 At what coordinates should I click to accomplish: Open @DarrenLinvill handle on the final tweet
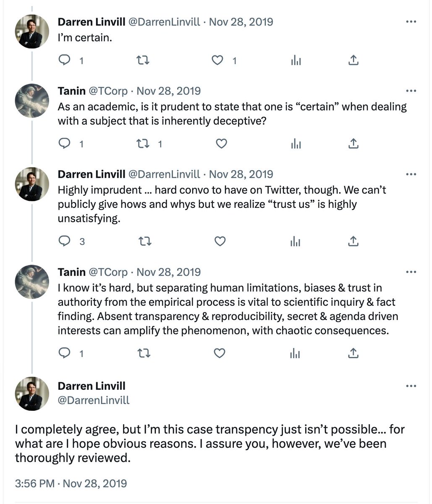click(93, 400)
